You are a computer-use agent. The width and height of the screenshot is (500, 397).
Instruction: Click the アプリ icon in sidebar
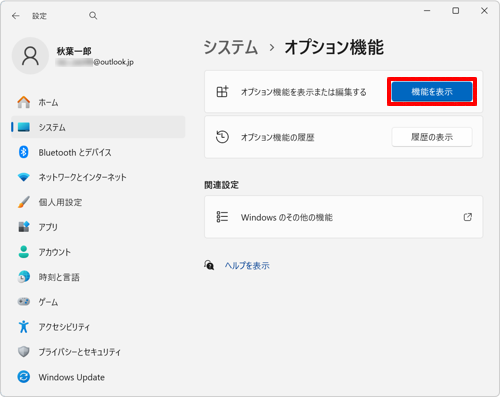point(24,227)
